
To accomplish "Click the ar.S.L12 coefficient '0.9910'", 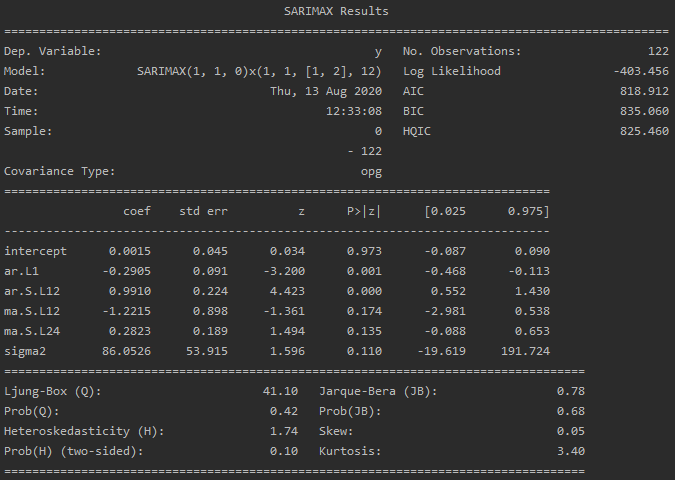I will click(x=130, y=291).
